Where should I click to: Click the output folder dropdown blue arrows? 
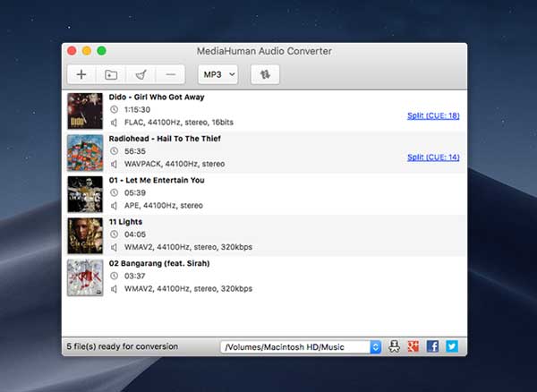click(376, 347)
